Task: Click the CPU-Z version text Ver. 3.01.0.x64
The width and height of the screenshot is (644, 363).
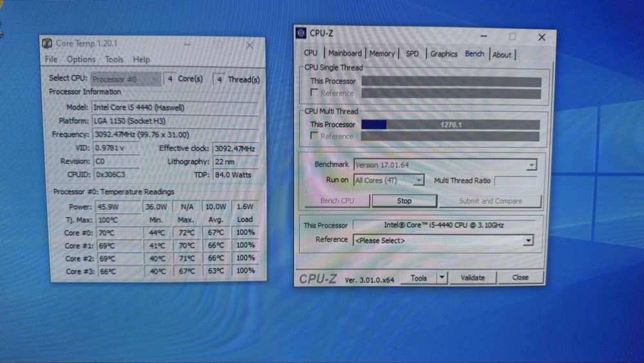Action: pyautogui.click(x=369, y=280)
